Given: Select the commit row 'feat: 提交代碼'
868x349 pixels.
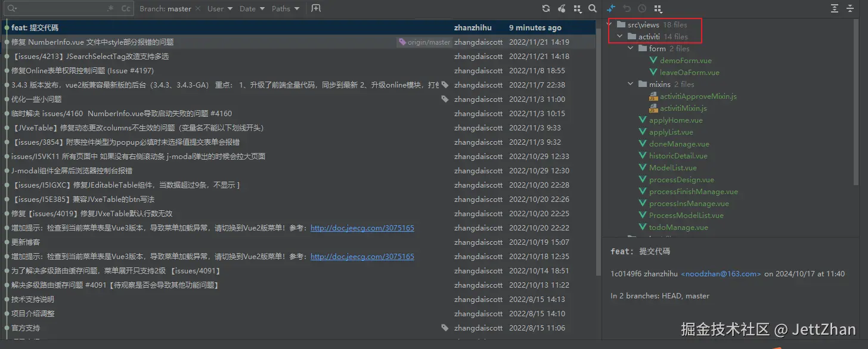Looking at the screenshot, I should pyautogui.click(x=119, y=27).
